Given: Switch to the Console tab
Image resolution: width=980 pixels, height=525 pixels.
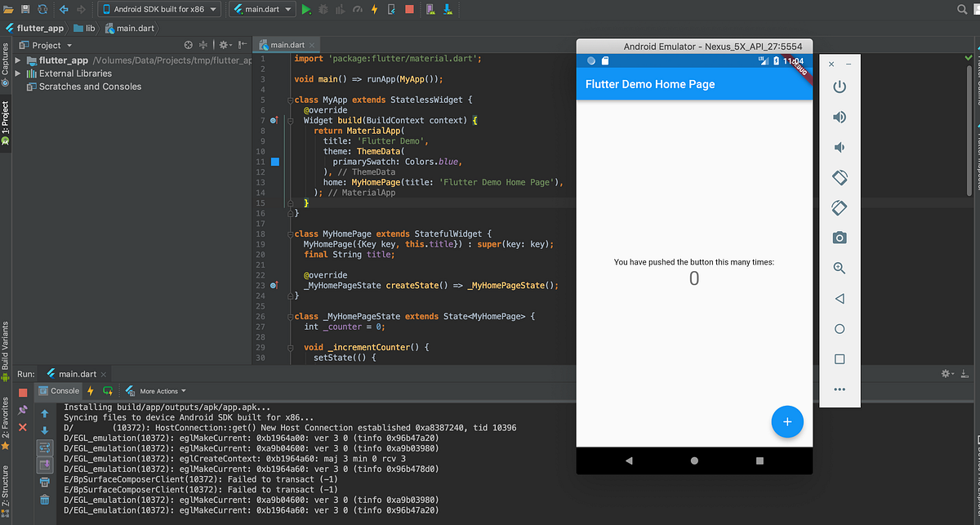Looking at the screenshot, I should coord(58,390).
